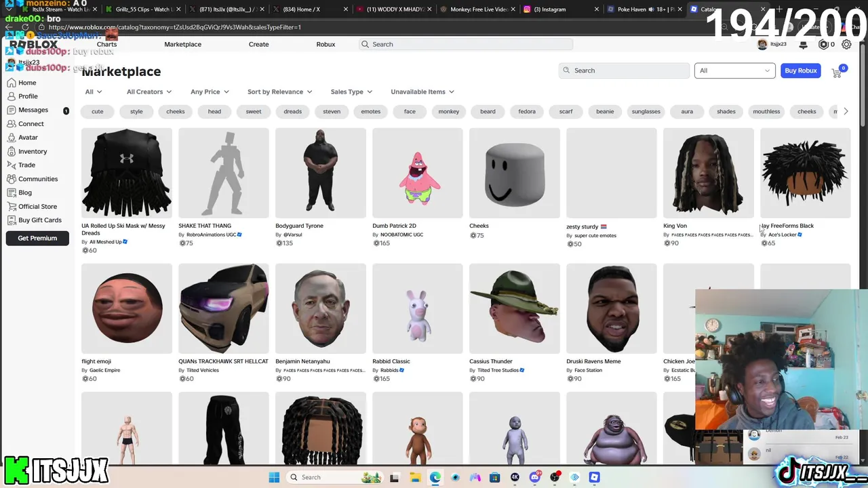This screenshot has width=868, height=488.
Task: Open the Sort by Relevance dropdown
Action: point(279,91)
